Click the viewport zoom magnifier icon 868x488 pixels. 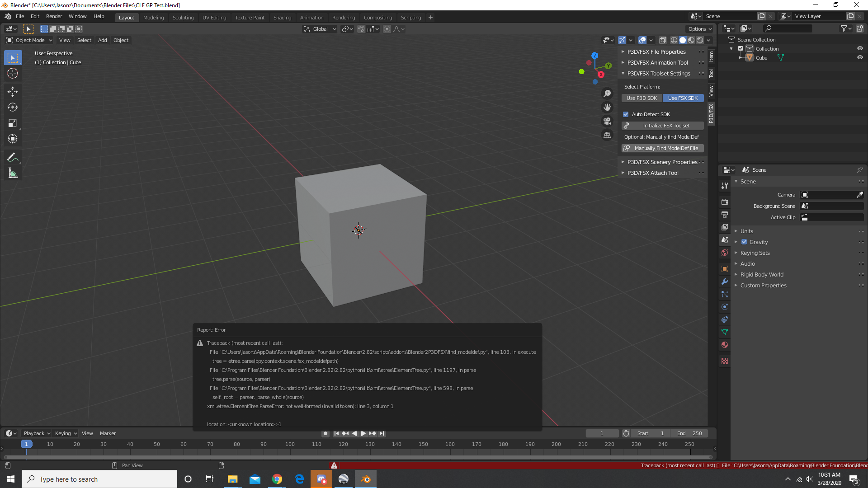(x=607, y=94)
